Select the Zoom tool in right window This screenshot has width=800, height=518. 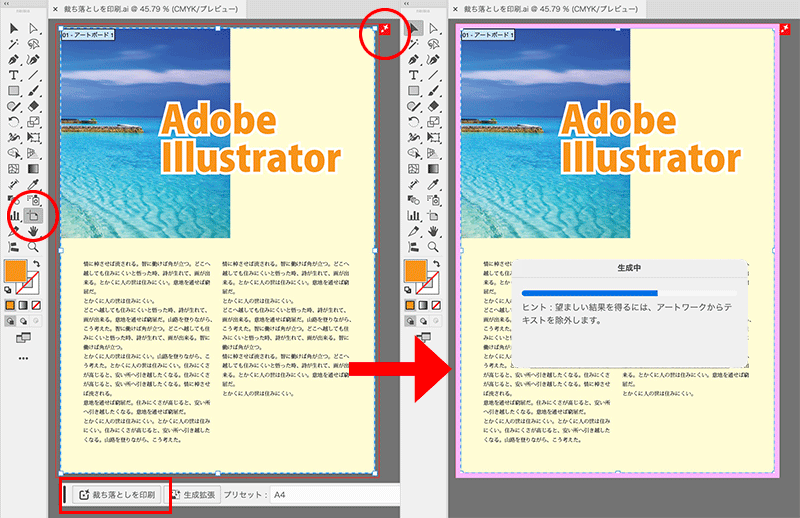[433, 247]
